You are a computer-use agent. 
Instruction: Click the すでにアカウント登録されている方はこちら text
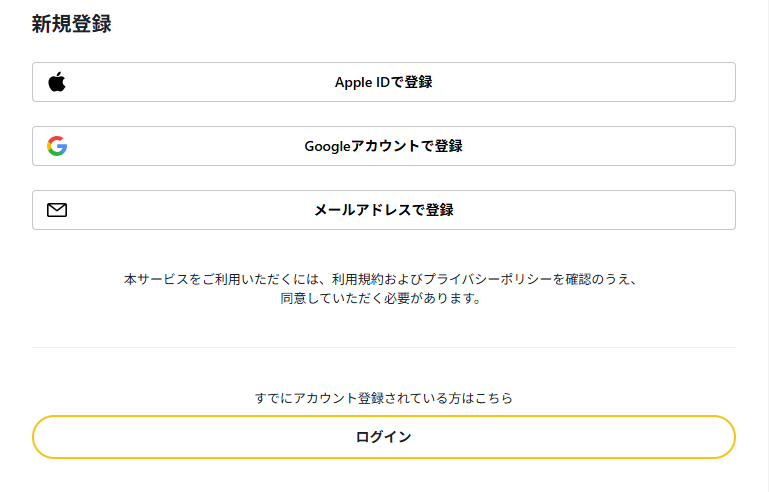[383, 398]
